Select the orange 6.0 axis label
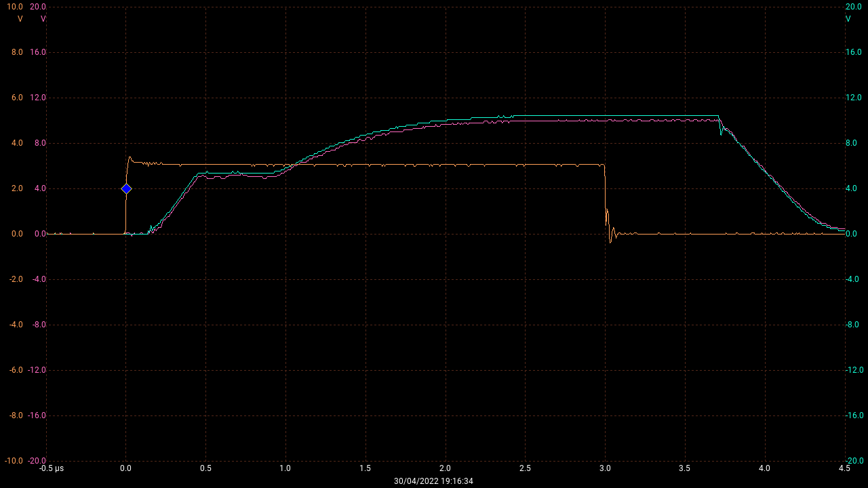 tap(16, 98)
